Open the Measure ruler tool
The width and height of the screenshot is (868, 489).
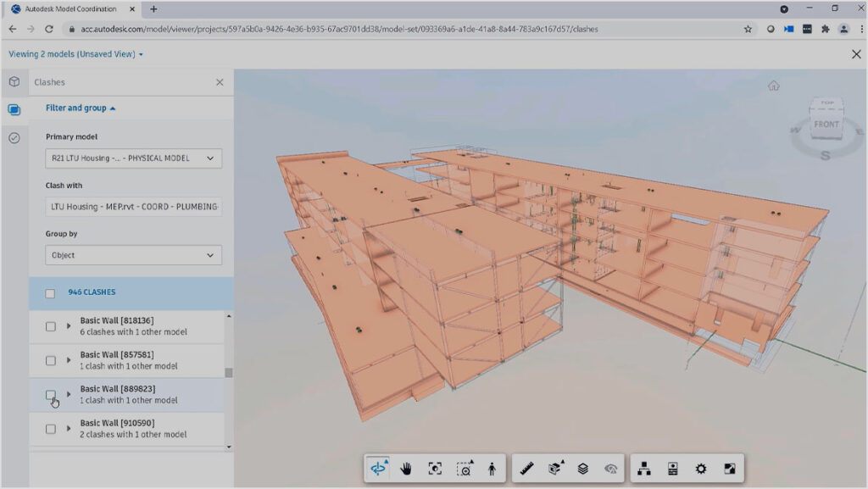point(526,469)
